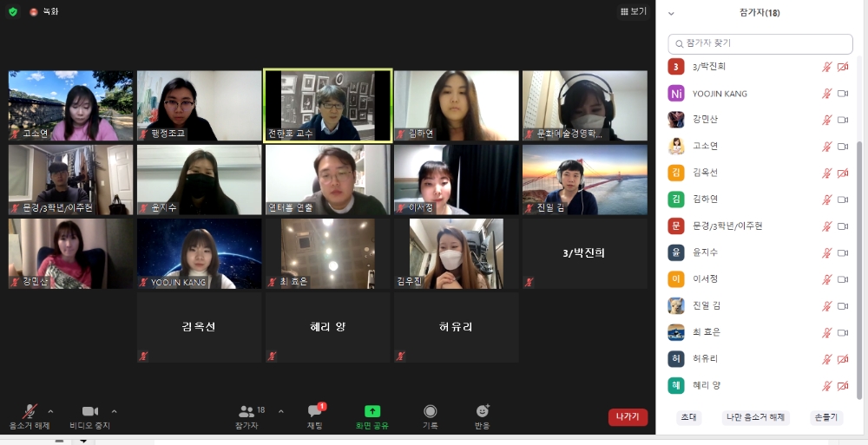Select 행정조교 video tile
Viewport: 868px width, 445px height.
pos(200,105)
